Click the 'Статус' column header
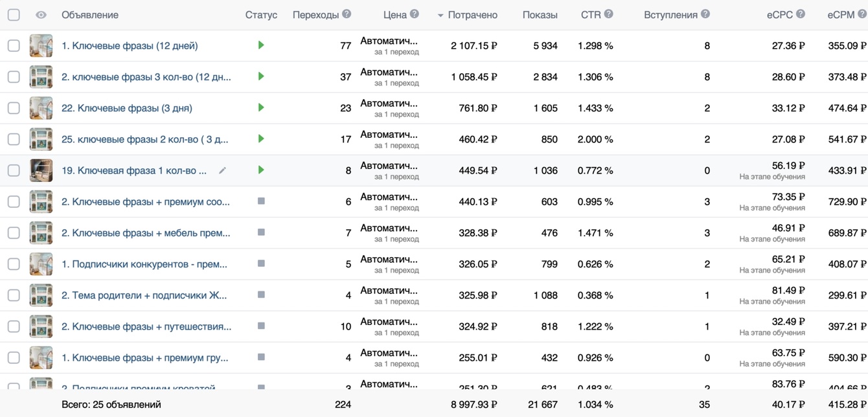 tap(261, 15)
